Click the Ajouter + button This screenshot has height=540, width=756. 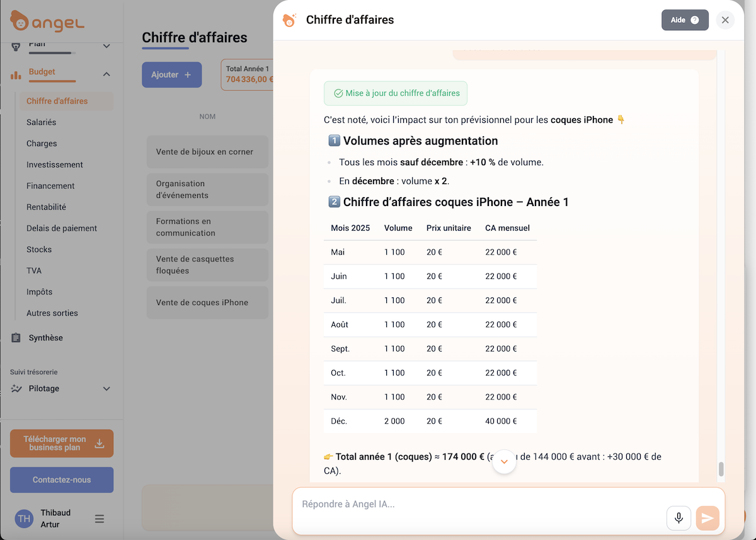click(x=171, y=74)
